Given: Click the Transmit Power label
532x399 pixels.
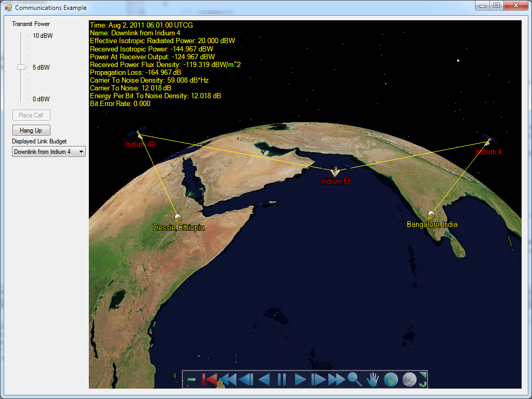Looking at the screenshot, I should coord(31,24).
